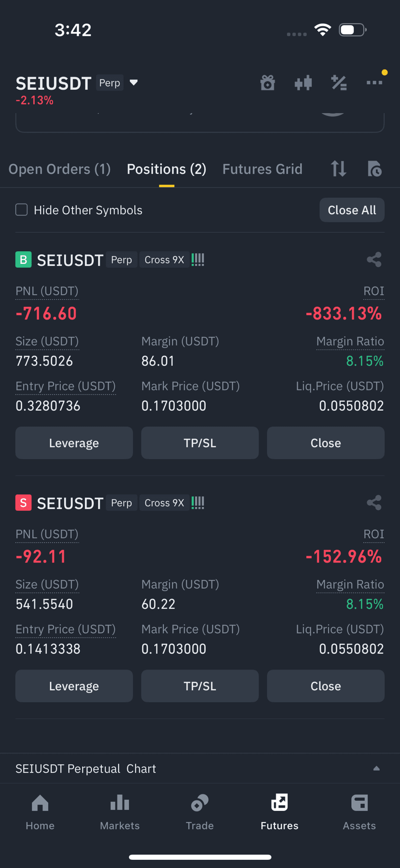Adjust Leverage on the short position

click(74, 686)
